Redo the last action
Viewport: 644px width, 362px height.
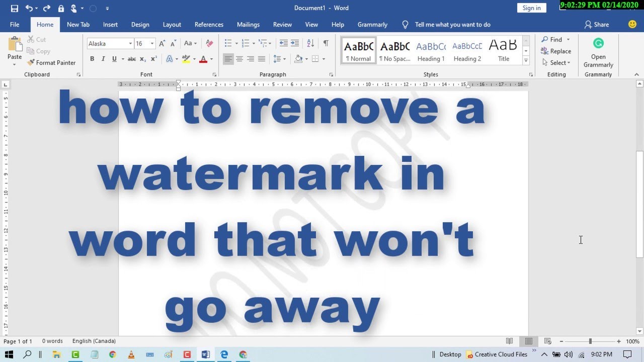(47, 8)
